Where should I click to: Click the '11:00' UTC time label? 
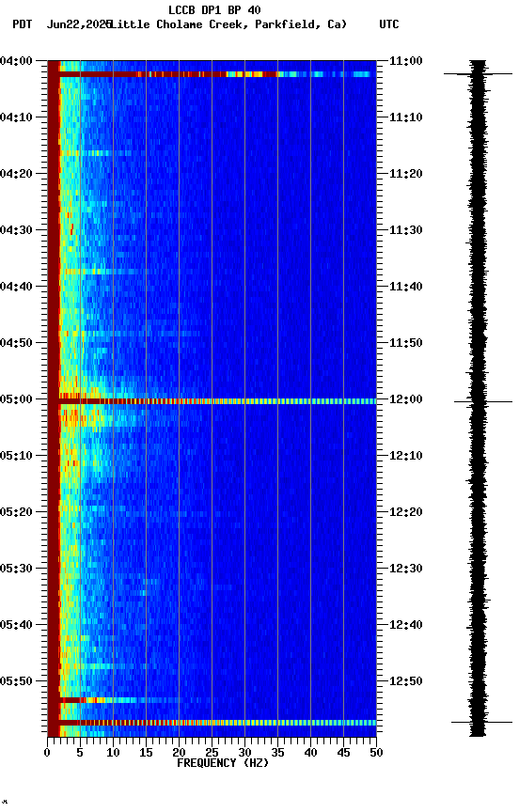click(x=406, y=61)
